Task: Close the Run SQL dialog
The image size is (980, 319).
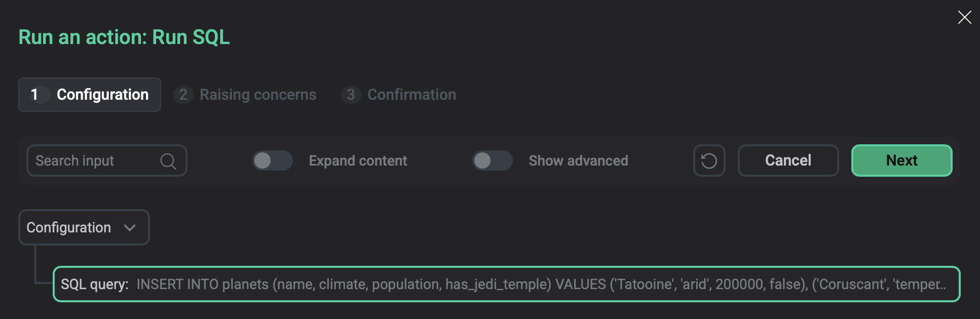Action: (x=964, y=17)
